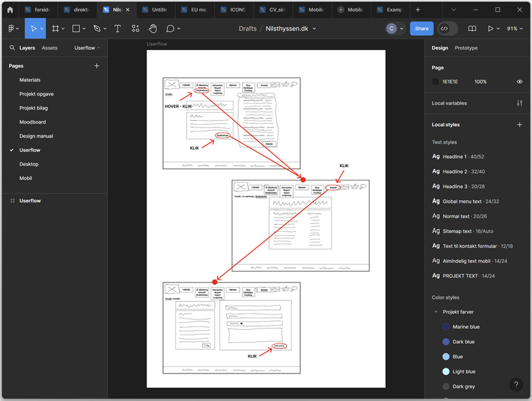532x401 pixels.
Task: Collapse the Projekt farver color group
Action: (x=436, y=312)
